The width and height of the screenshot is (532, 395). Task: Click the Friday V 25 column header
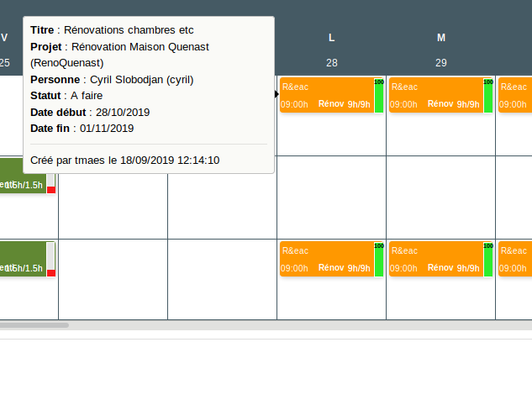tap(5, 50)
